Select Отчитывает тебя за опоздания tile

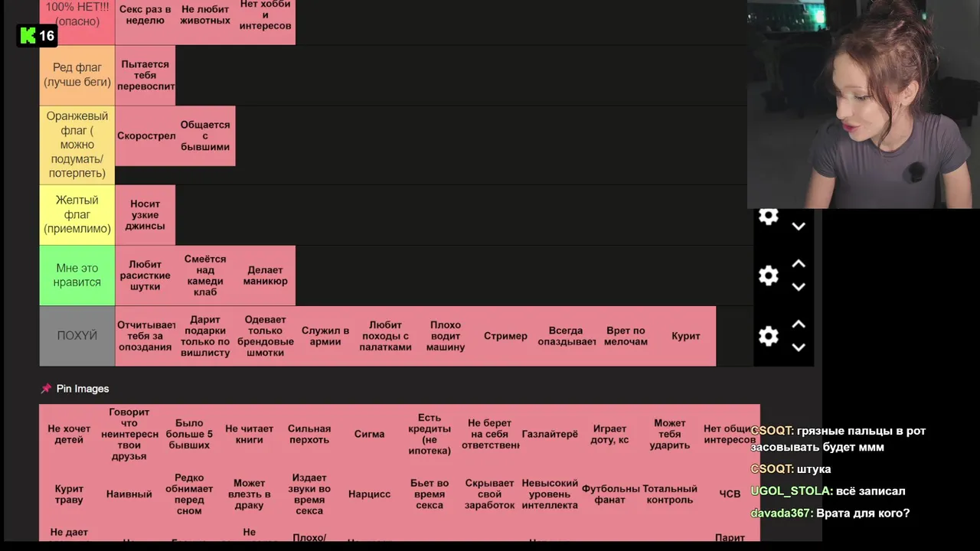pos(145,336)
